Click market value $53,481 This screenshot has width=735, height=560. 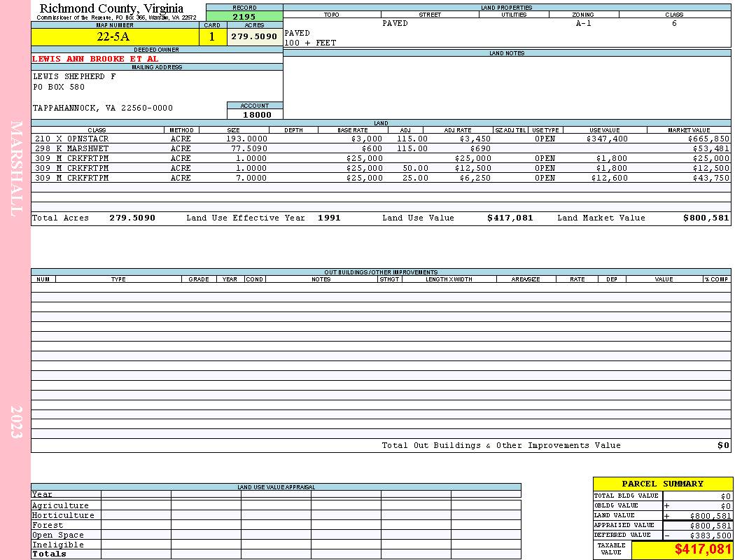click(x=711, y=148)
